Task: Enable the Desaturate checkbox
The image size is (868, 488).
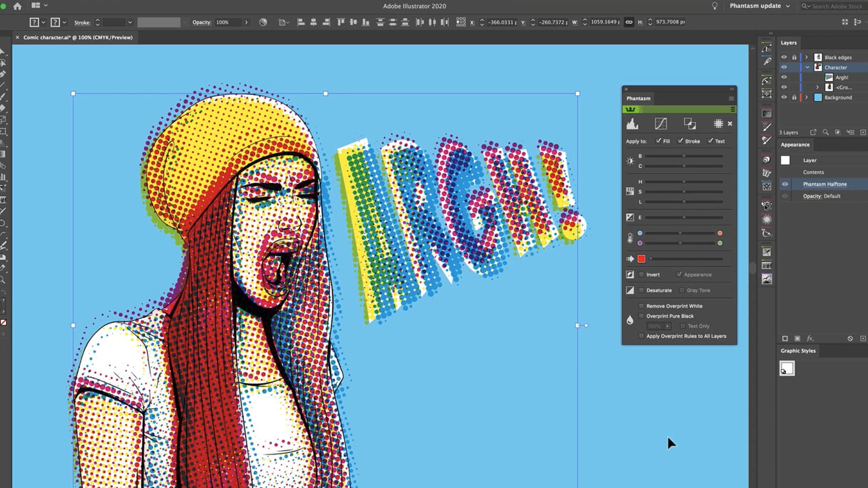Action: pos(641,290)
